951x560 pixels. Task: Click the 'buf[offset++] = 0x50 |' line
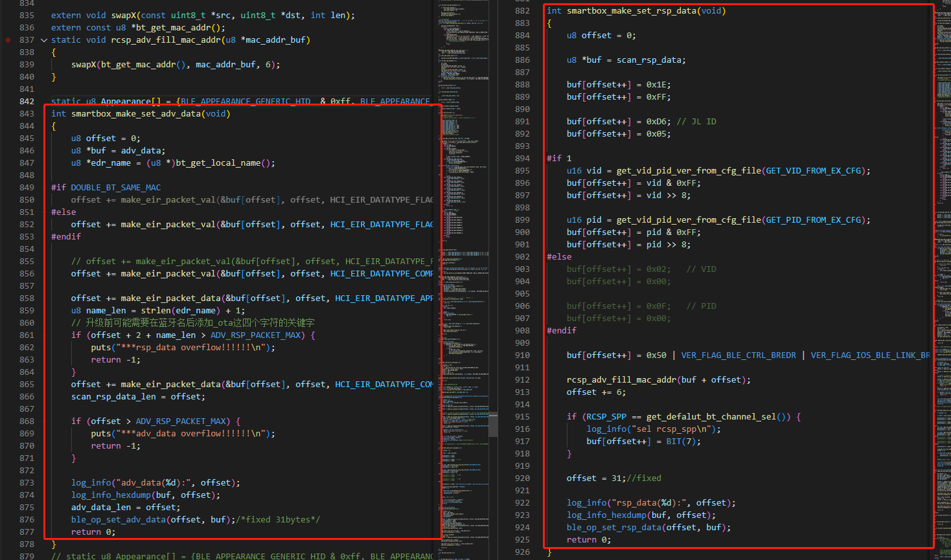coord(748,355)
